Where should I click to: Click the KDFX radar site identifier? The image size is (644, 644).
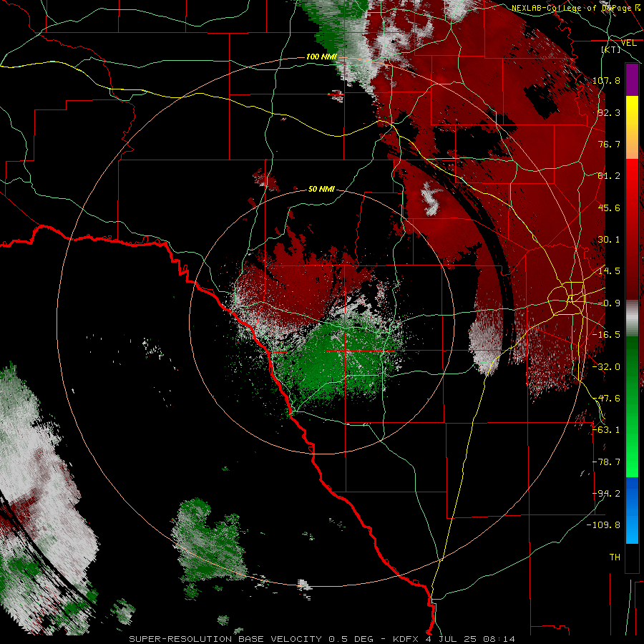(x=406, y=639)
